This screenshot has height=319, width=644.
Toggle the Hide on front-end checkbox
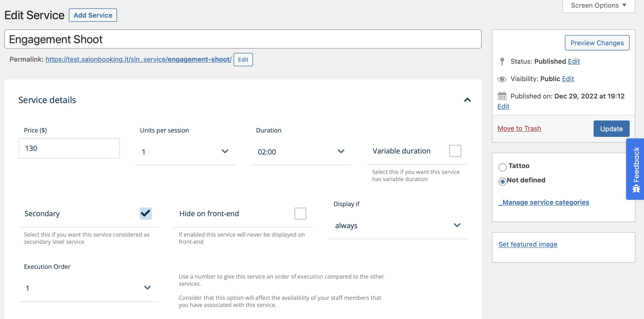(300, 213)
